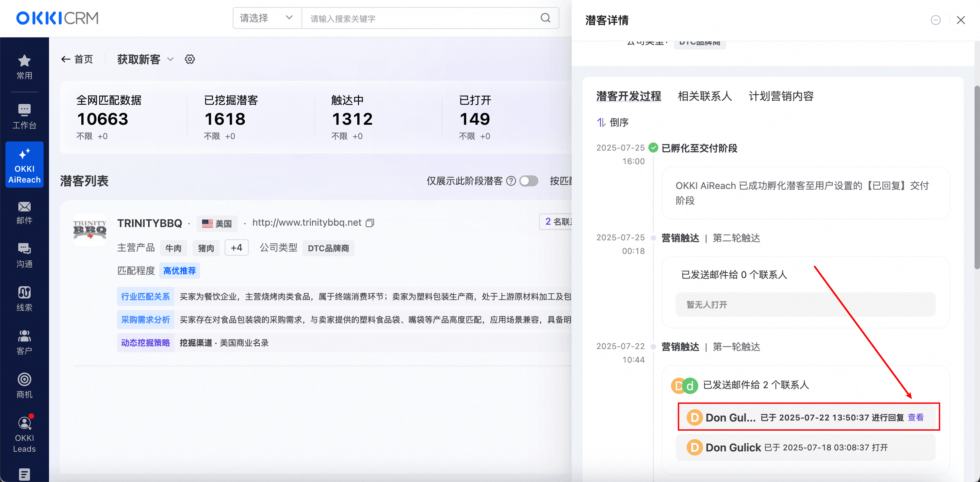Open the 沟通 chat sidebar icon
980x482 pixels.
[24, 249]
